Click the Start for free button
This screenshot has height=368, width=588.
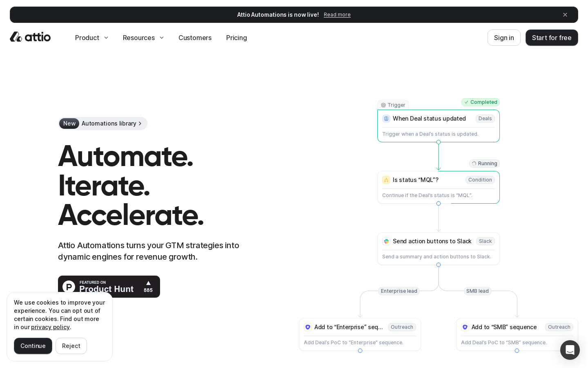tap(551, 38)
